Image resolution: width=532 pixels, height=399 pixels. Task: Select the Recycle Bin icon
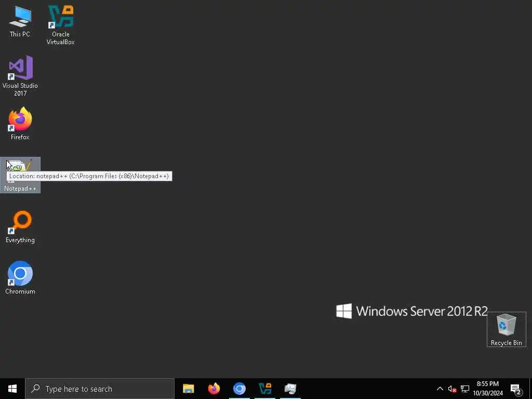(x=506, y=329)
